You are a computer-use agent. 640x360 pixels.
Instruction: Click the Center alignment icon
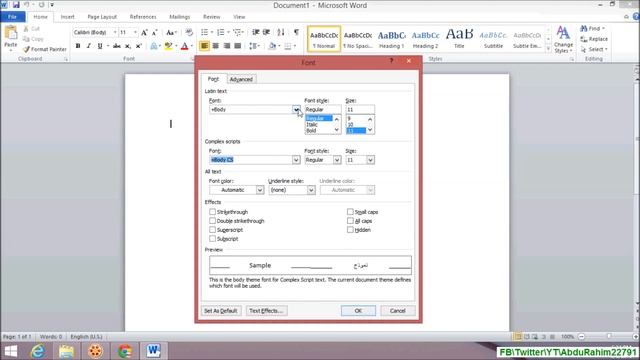(216, 46)
